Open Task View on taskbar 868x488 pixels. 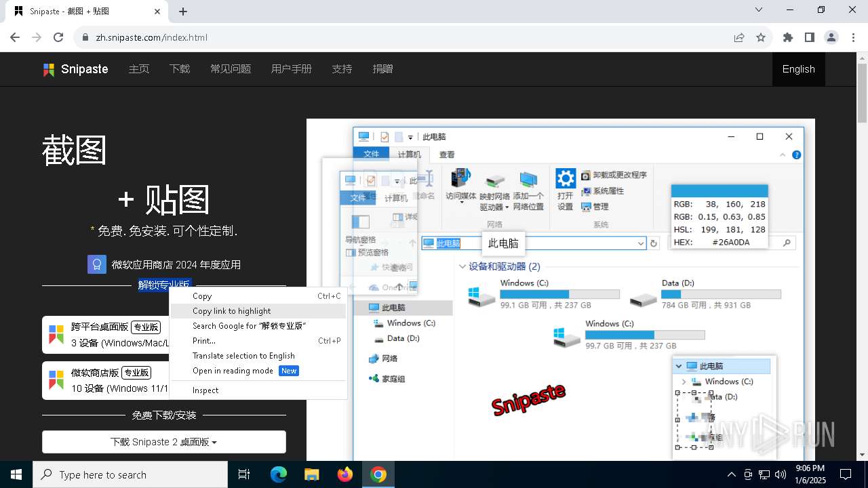pyautogui.click(x=244, y=474)
